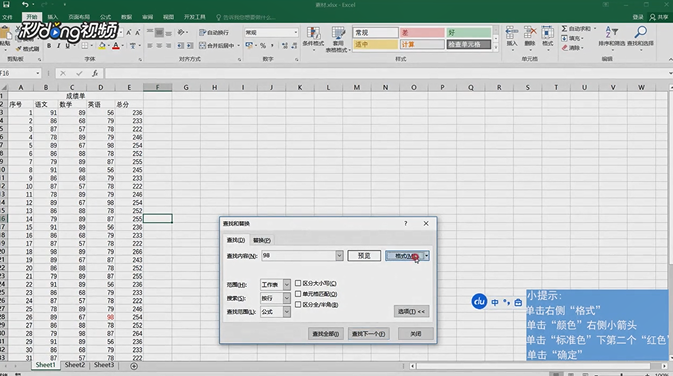The height and width of the screenshot is (376, 673).
Task: Click the horizontal scrollbar right arrow
Action: [x=665, y=366]
